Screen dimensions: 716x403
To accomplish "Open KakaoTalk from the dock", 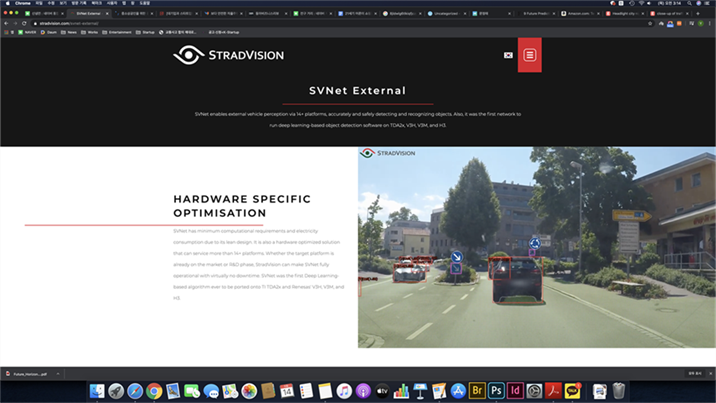I will tap(572, 391).
